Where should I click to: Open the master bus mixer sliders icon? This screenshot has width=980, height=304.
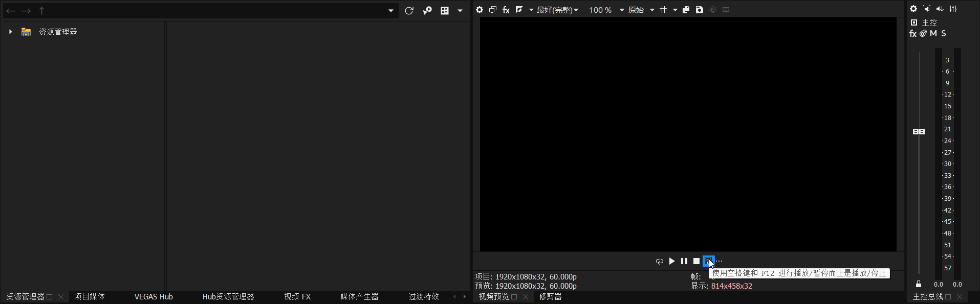point(953,9)
